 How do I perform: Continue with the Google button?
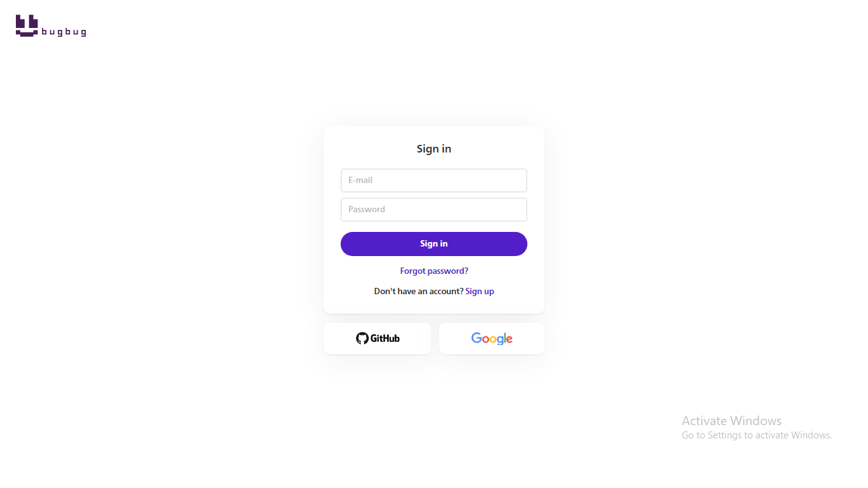492,339
